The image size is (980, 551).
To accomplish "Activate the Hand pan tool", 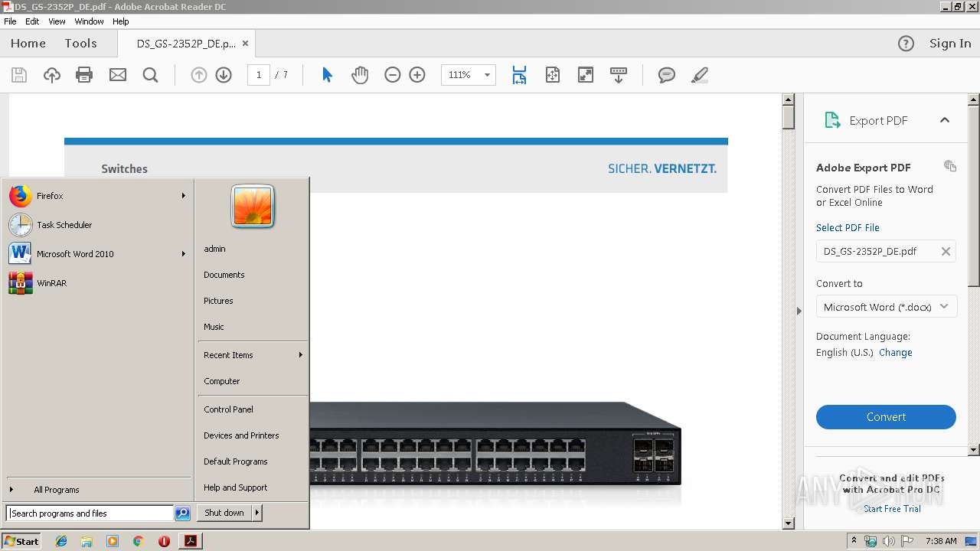I will 360,75.
